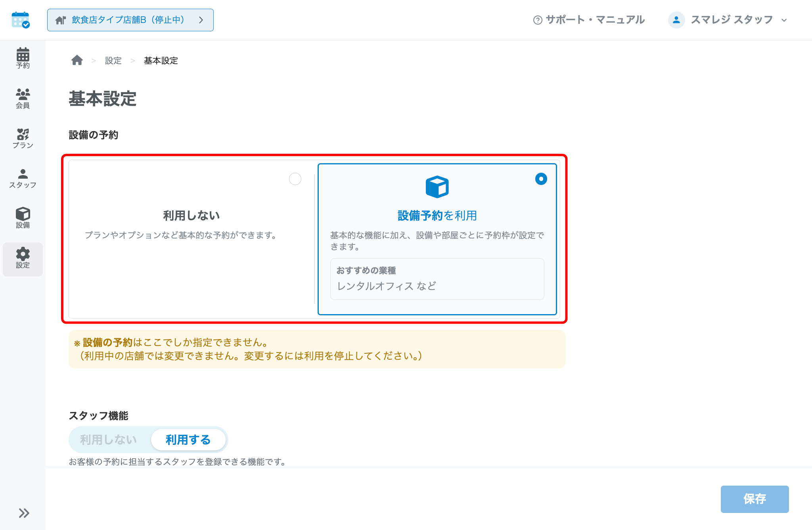Click the calendar app logo icon
This screenshot has width=812, height=530.
tap(21, 20)
